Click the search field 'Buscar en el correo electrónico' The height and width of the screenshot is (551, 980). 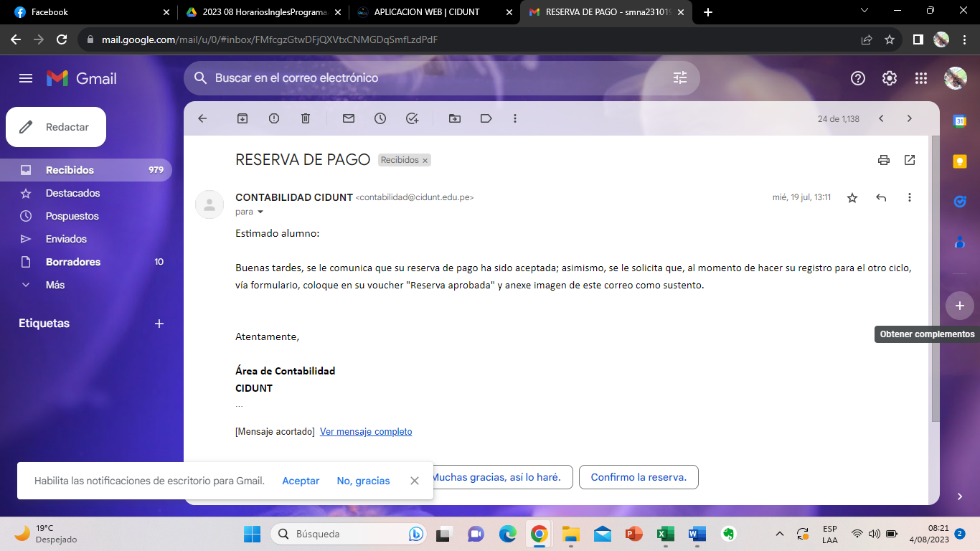click(430, 78)
